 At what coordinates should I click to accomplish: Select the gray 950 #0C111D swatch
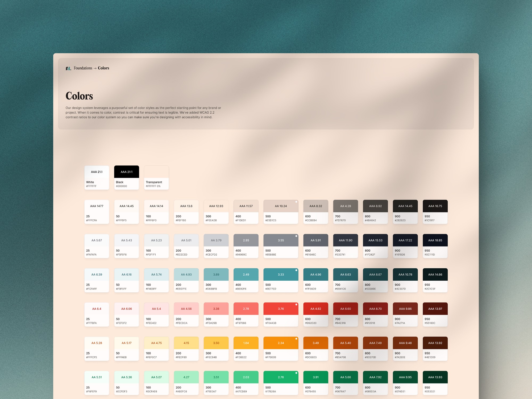pyautogui.click(x=435, y=246)
